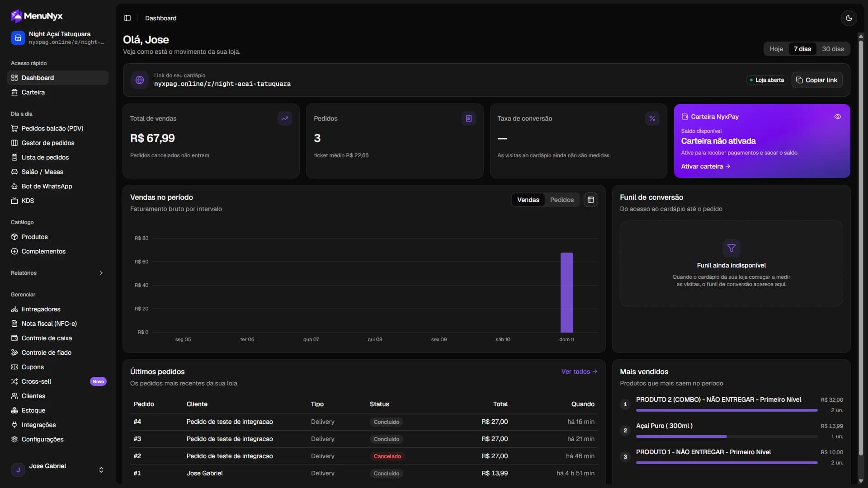Screen dimensions: 868x488
Task: Toggle dark mode moon icon
Action: coord(849,18)
